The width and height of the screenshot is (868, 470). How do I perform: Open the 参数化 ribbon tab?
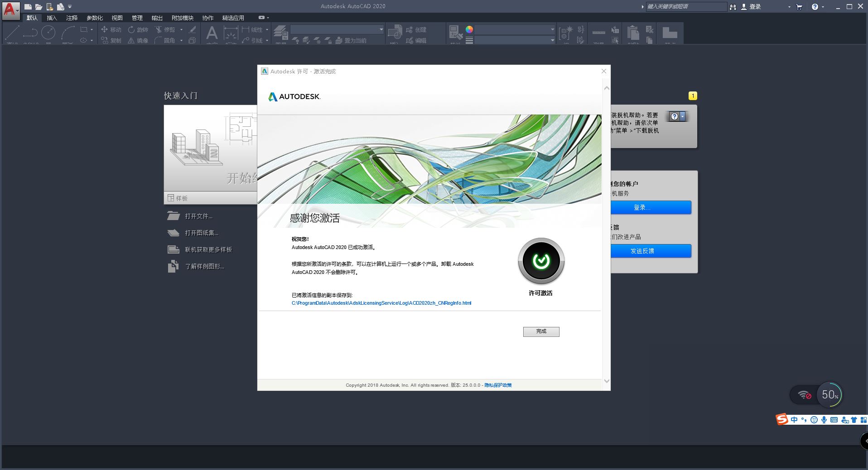pos(95,18)
